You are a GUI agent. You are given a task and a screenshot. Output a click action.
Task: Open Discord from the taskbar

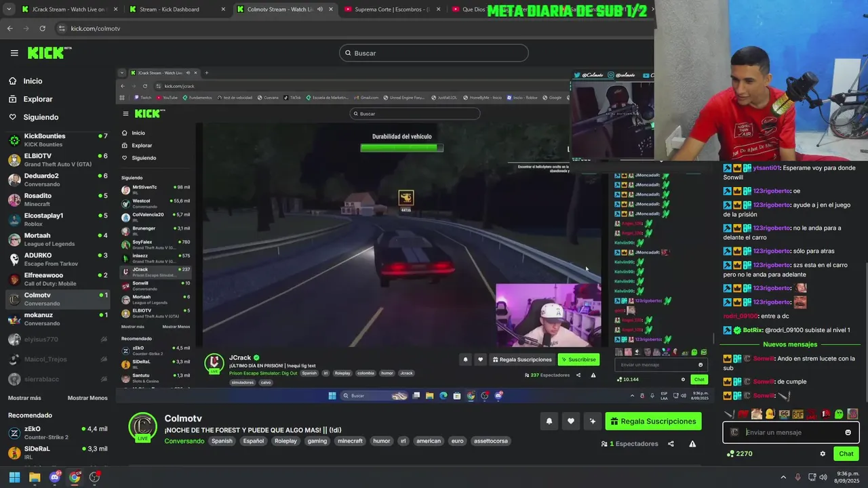[55, 477]
